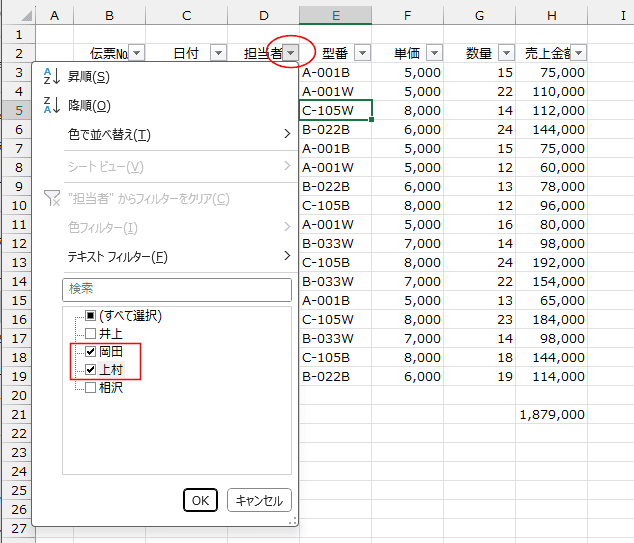Screen dimensions: 634x543
Task: Click the 110,000 sales cell
Action: click(552, 91)
